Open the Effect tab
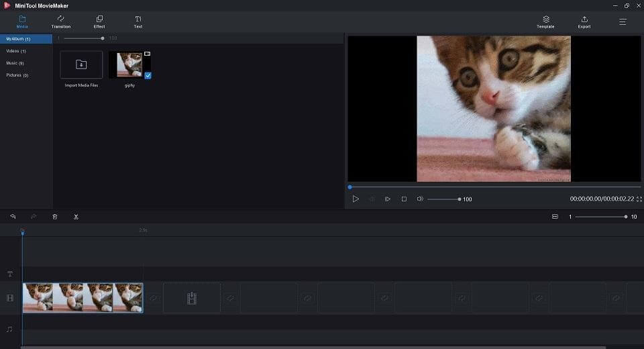 [99, 21]
